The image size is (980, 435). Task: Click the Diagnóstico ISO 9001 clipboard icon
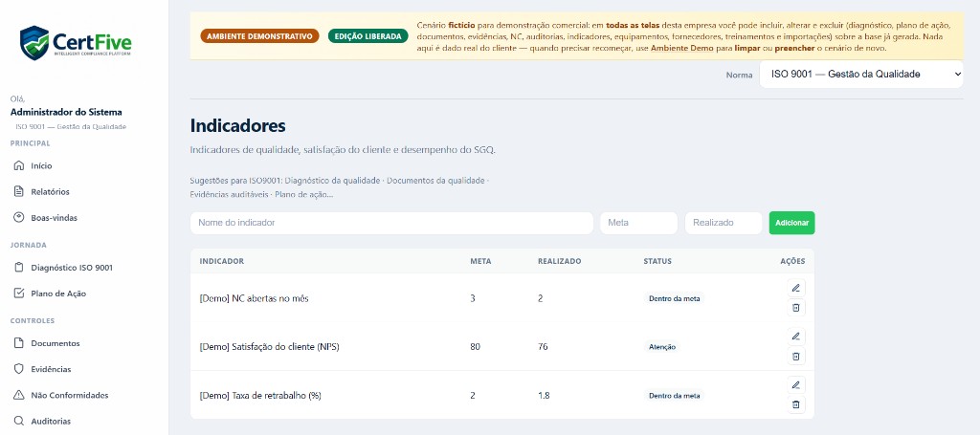pos(19,267)
